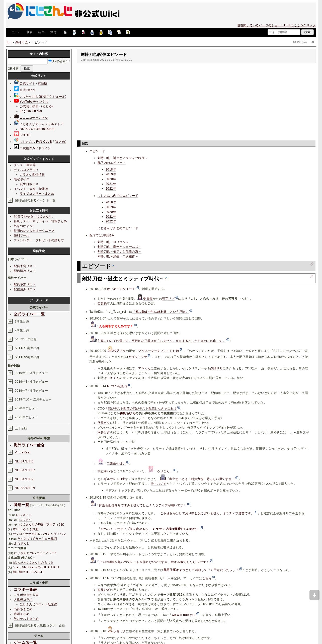Open the コラボ一覧表 link
This screenshot has width=322, height=644.
pyautogui.click(x=25, y=589)
